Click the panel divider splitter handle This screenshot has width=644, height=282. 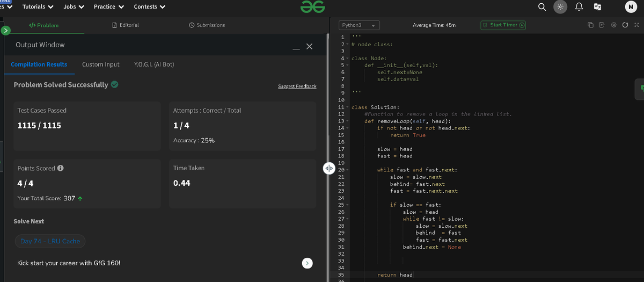click(328, 168)
